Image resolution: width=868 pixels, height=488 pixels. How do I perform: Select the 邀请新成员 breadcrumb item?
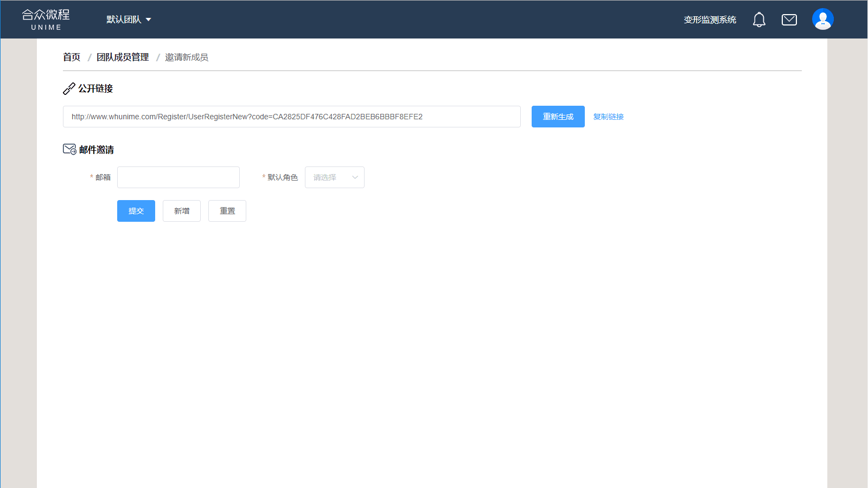click(x=187, y=57)
